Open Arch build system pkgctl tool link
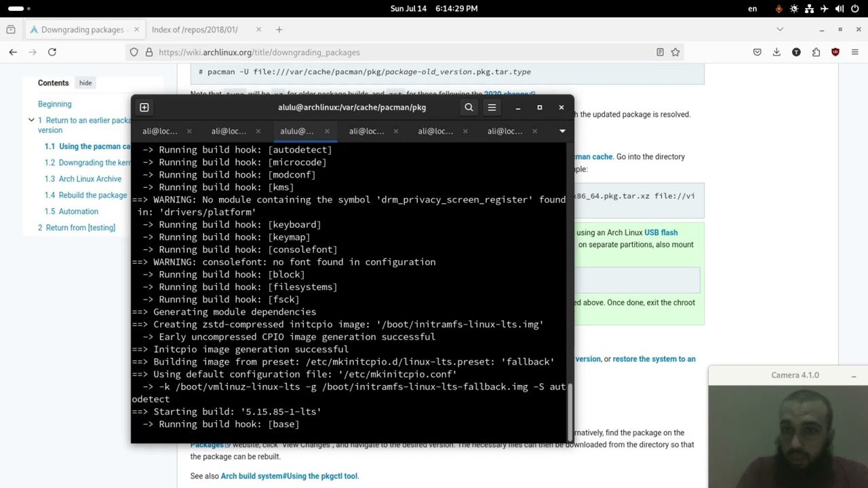868x488 pixels. pyautogui.click(x=289, y=476)
